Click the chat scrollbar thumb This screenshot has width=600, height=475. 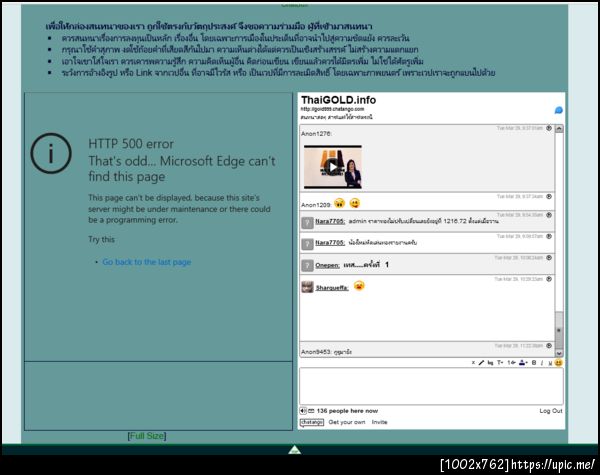559,330
